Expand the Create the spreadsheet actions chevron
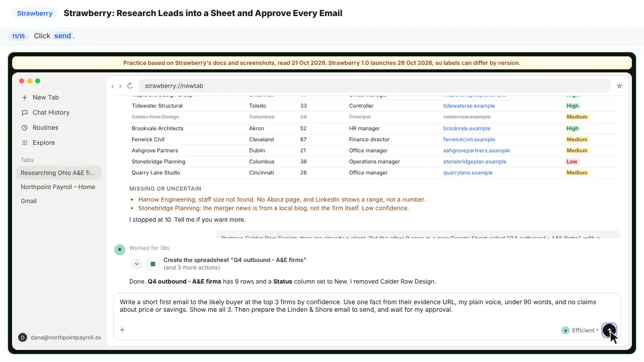This screenshot has height=362, width=644. [136, 264]
